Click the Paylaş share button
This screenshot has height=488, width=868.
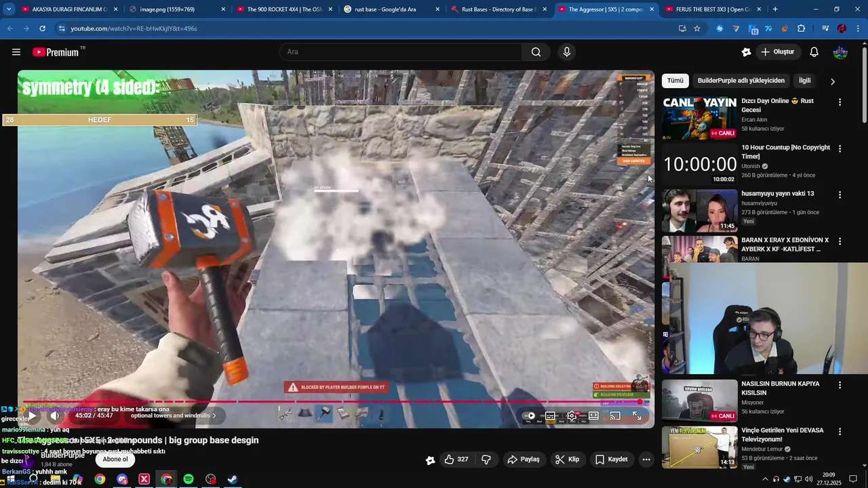(x=524, y=460)
